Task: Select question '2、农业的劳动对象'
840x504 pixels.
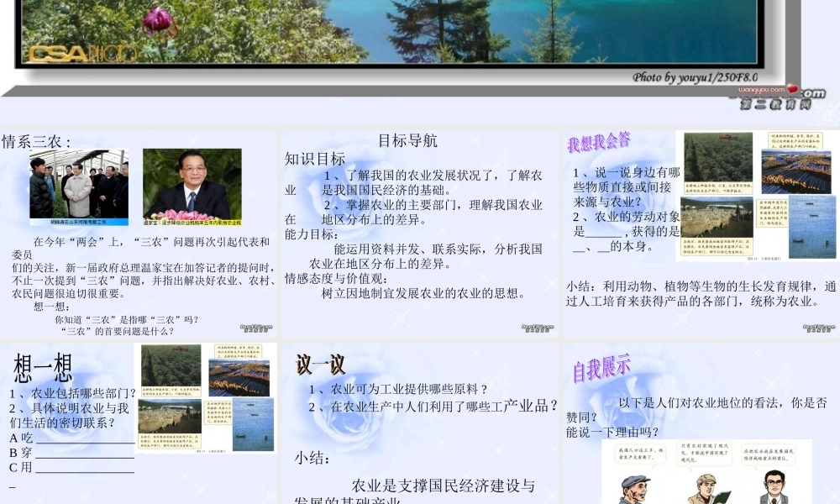Action: tap(627, 217)
